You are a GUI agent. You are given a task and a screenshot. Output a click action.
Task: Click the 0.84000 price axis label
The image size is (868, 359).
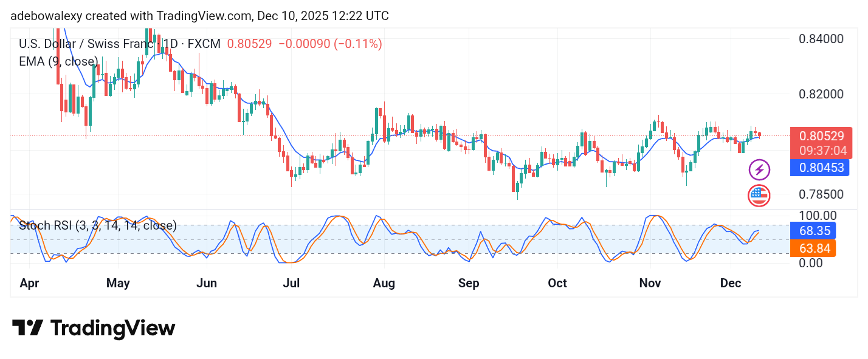(821, 39)
